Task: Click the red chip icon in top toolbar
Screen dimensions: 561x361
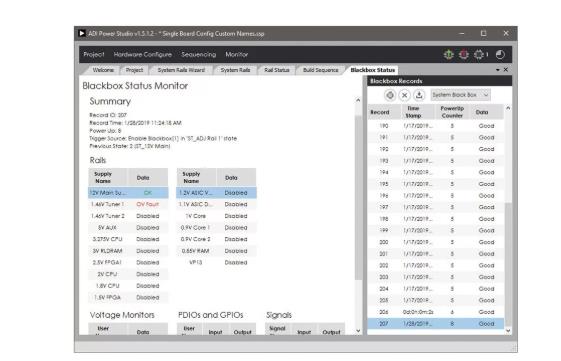Action: tap(464, 55)
